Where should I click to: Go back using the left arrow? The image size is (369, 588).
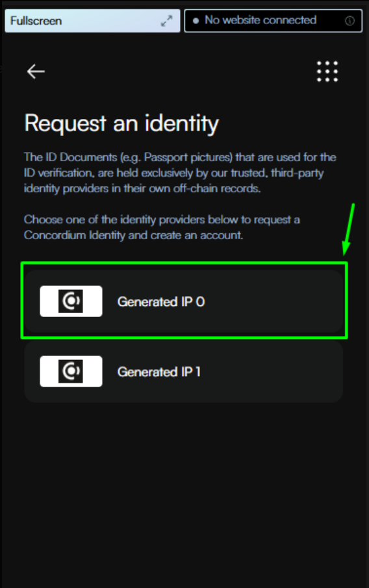pyautogui.click(x=36, y=71)
